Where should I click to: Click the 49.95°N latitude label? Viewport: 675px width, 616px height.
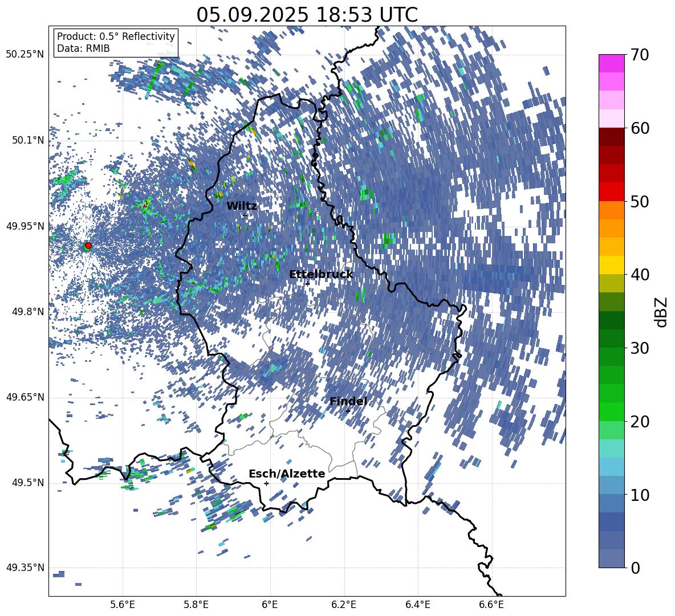tap(25, 226)
